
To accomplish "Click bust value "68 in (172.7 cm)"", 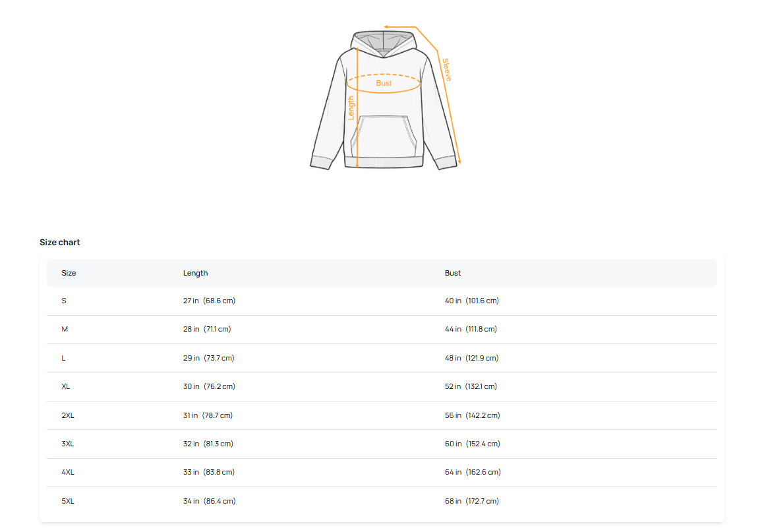I will 472,501.
